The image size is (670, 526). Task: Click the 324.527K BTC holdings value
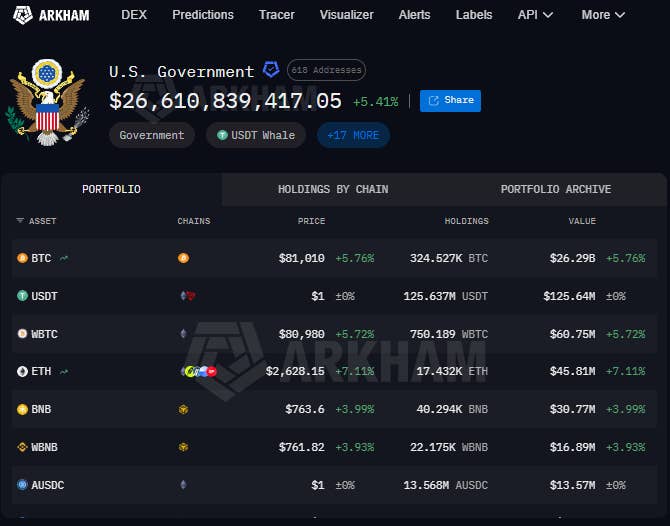pos(449,258)
